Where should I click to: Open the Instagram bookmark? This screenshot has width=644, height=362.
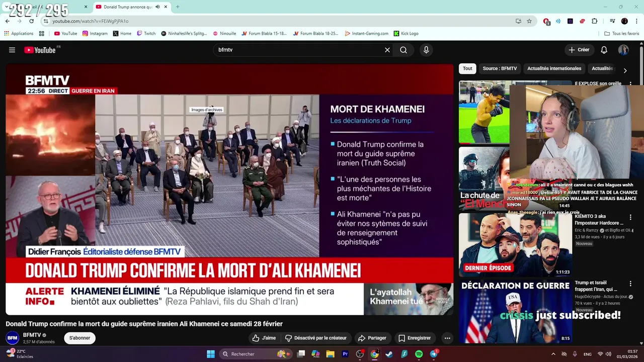point(95,34)
